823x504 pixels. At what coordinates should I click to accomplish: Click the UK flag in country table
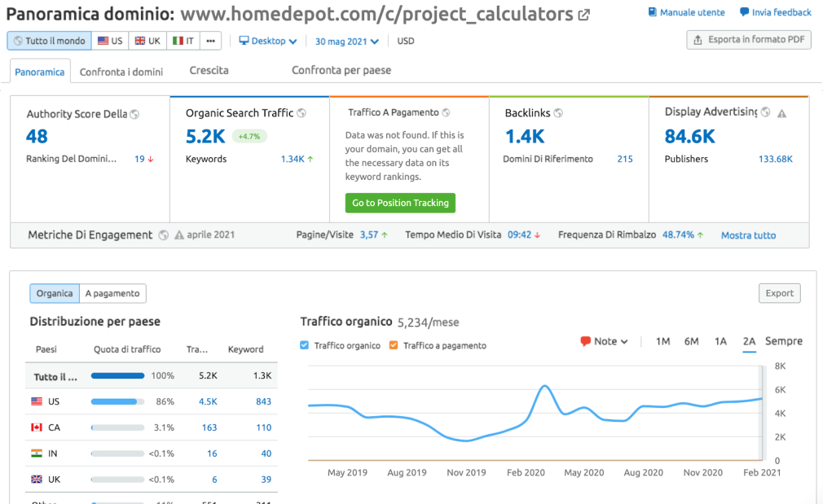(37, 480)
